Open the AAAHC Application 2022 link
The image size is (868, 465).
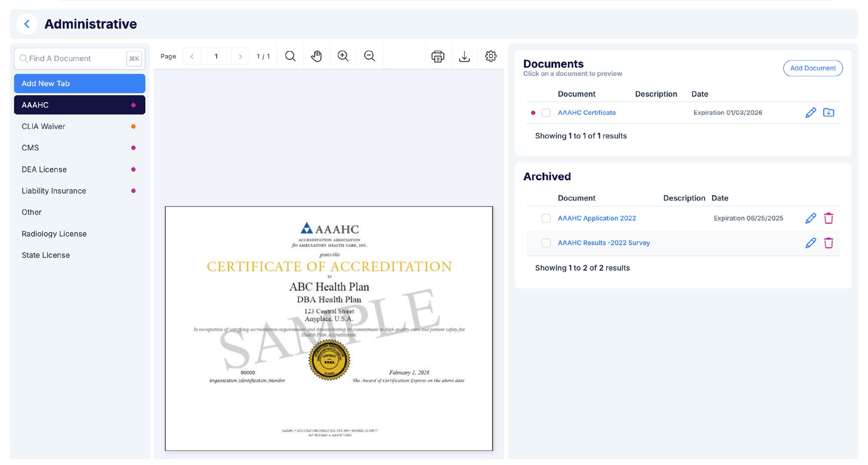(597, 218)
